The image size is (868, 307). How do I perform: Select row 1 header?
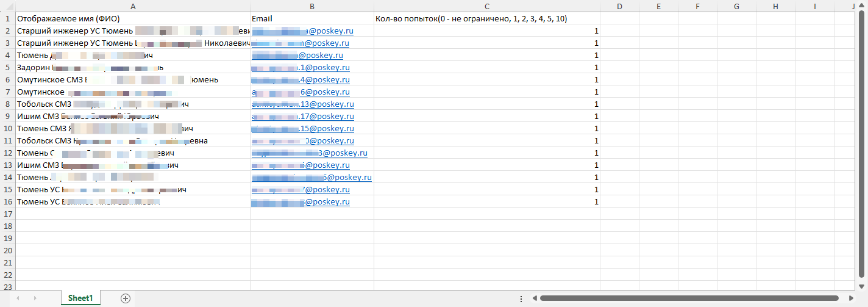[x=7, y=18]
